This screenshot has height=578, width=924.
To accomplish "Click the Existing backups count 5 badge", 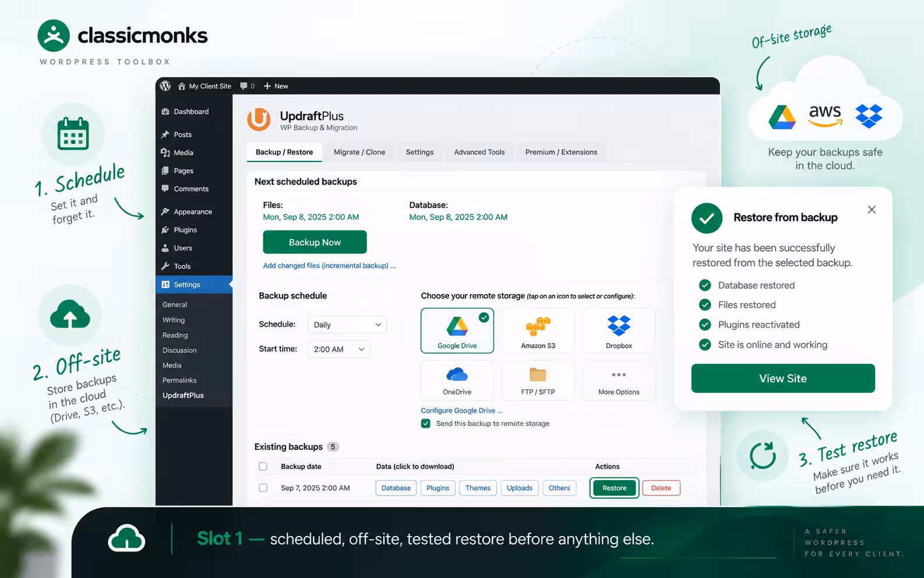I will 333,447.
